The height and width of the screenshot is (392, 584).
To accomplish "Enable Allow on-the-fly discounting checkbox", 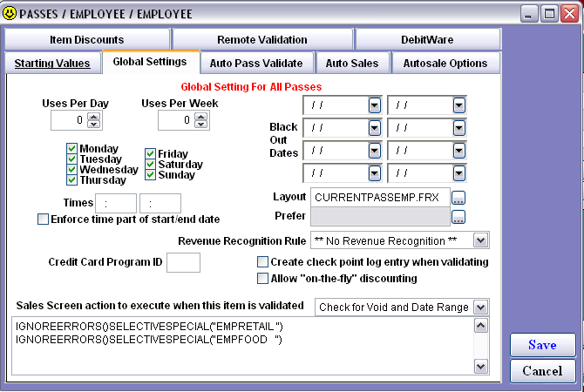I will click(x=262, y=279).
